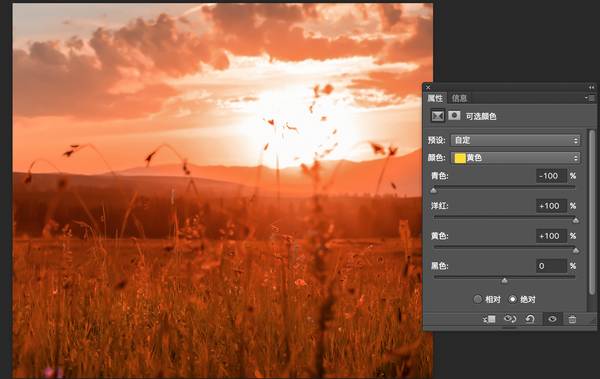Viewport: 600px width, 379px height.
Task: Close the Properties panel
Action: pyautogui.click(x=428, y=88)
